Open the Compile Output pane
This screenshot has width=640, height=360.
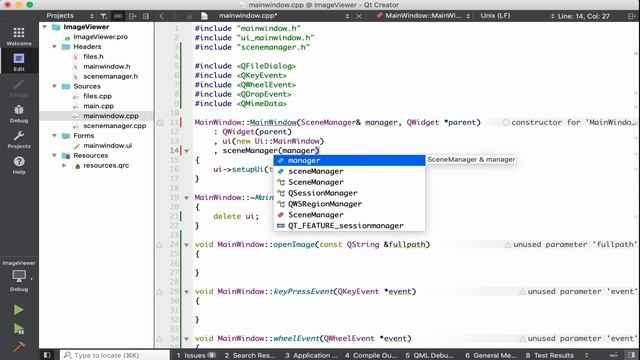click(x=371, y=355)
